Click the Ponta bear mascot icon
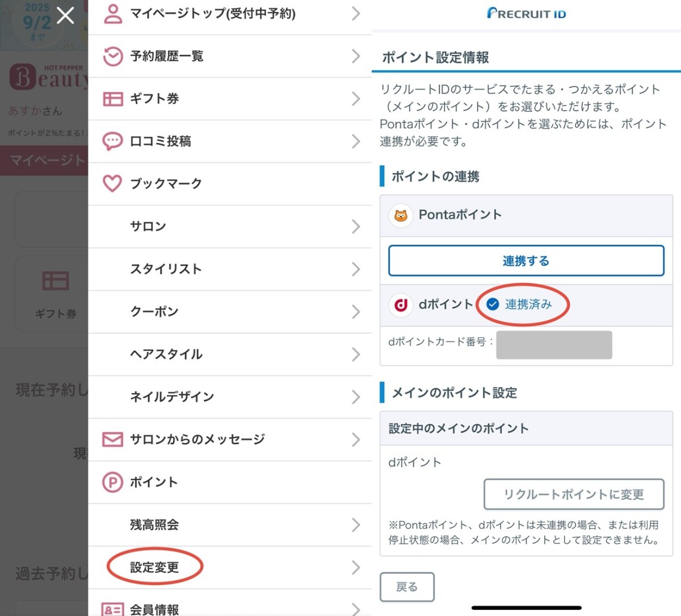Screen dimensions: 681x616 401,215
